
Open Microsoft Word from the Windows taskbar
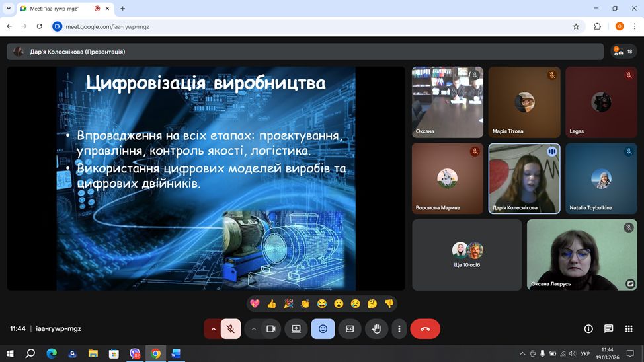tap(176, 353)
